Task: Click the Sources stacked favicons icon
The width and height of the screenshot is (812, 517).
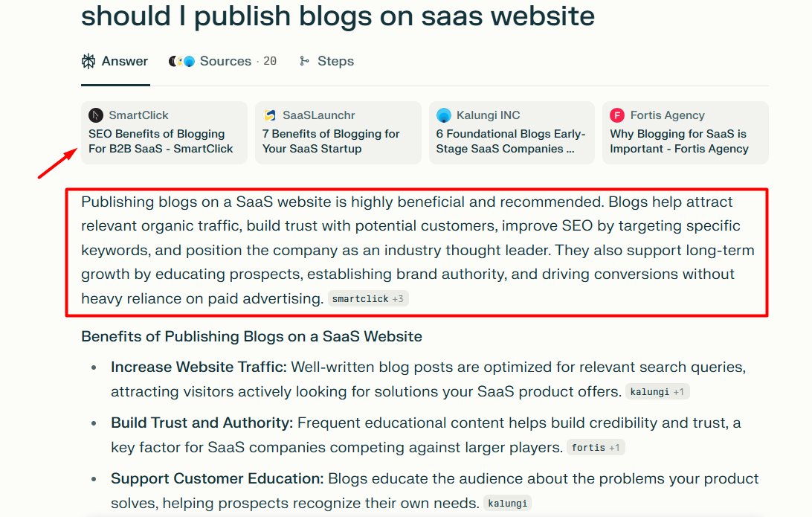Action: click(181, 61)
